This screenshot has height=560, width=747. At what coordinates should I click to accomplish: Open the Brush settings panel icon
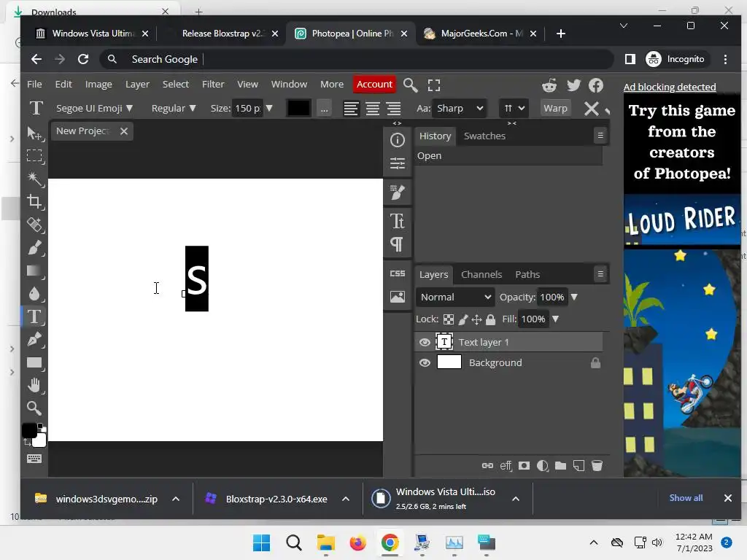tap(398, 192)
